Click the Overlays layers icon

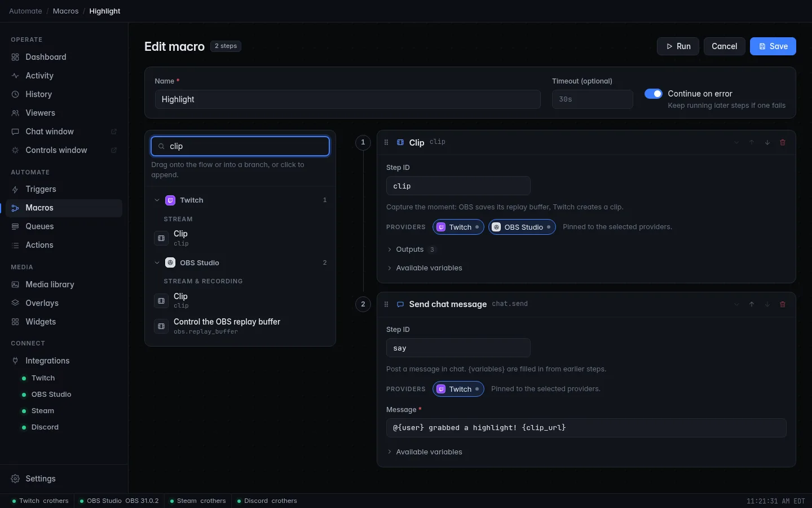pos(15,303)
